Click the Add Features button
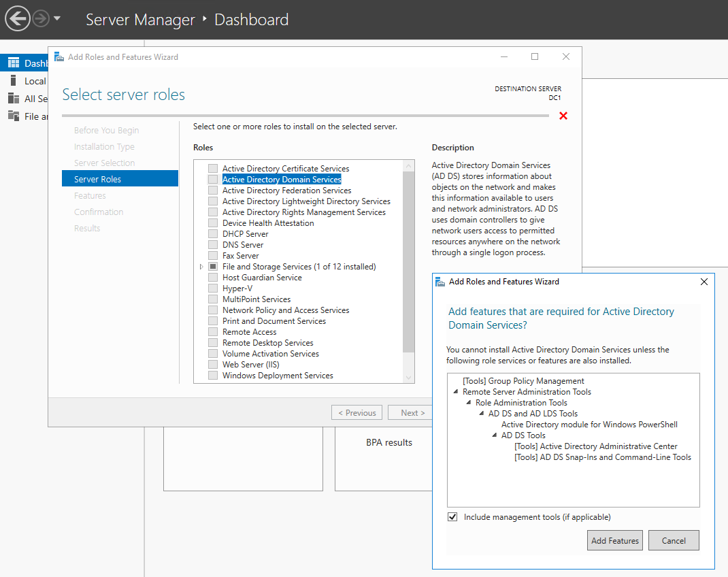Image resolution: width=728 pixels, height=577 pixels. [614, 540]
